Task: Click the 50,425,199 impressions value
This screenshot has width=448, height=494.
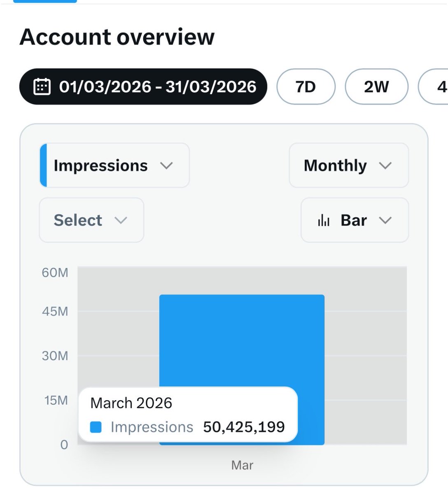Action: [x=244, y=427]
